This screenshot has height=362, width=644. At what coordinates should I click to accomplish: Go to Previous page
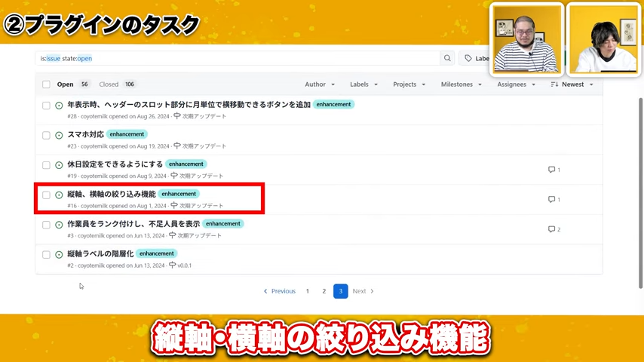[279, 291]
